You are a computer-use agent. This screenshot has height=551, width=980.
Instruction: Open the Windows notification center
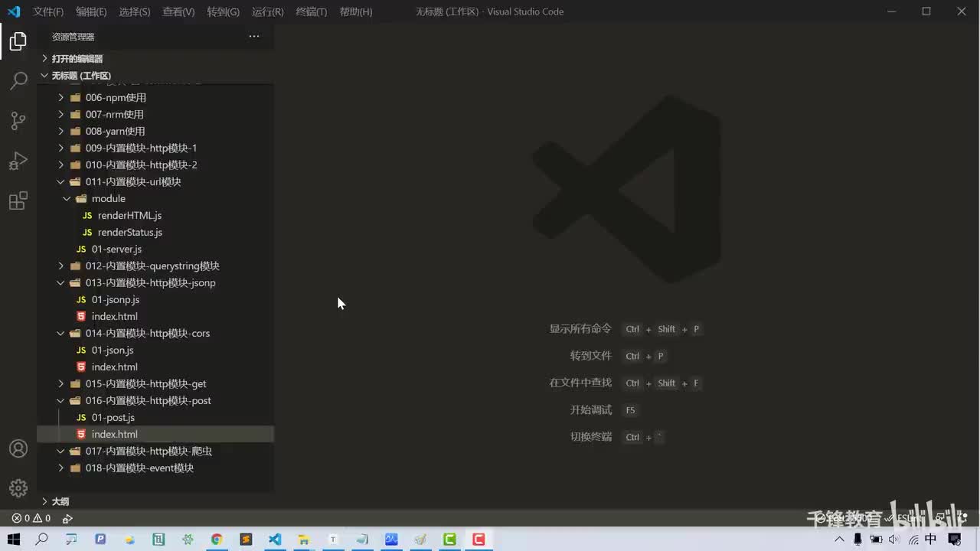click(955, 540)
